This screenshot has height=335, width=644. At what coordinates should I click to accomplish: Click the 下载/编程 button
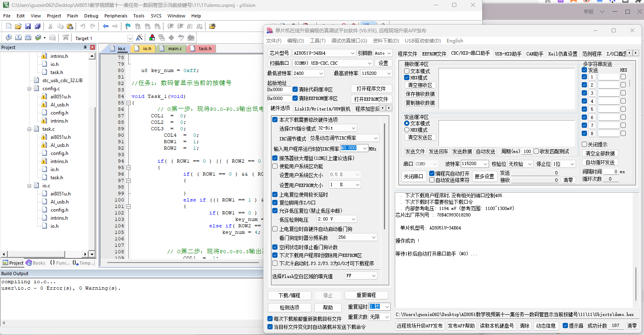coord(289,295)
